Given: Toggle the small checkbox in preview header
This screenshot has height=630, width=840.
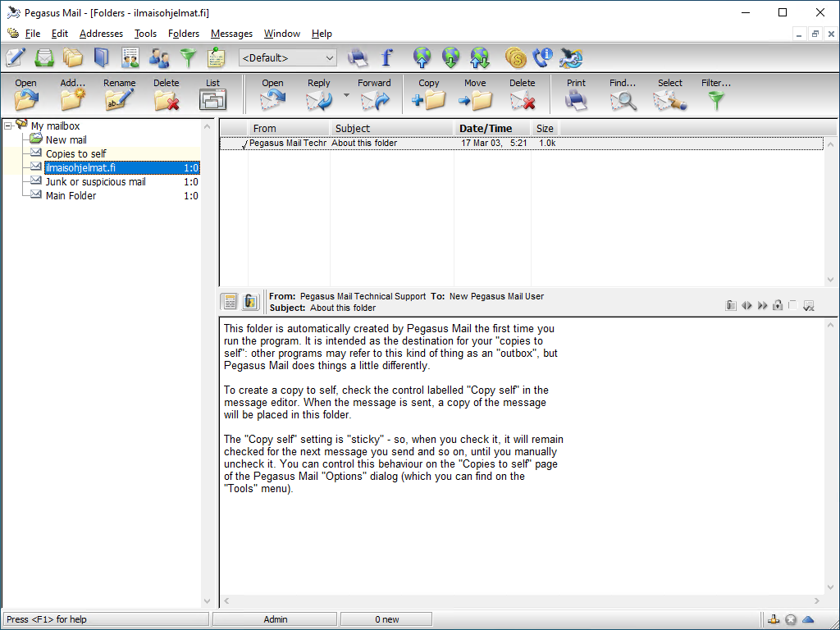Looking at the screenshot, I should point(793,305).
